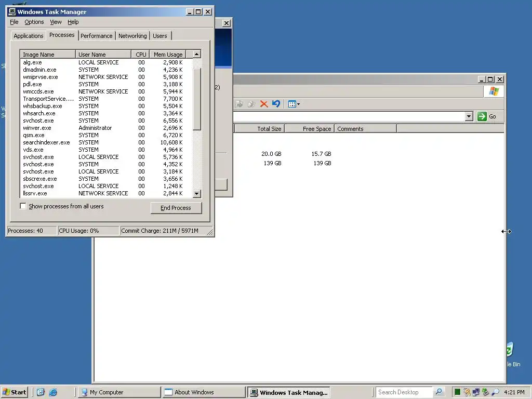
Task: Switch to the Users tab
Action: point(160,36)
